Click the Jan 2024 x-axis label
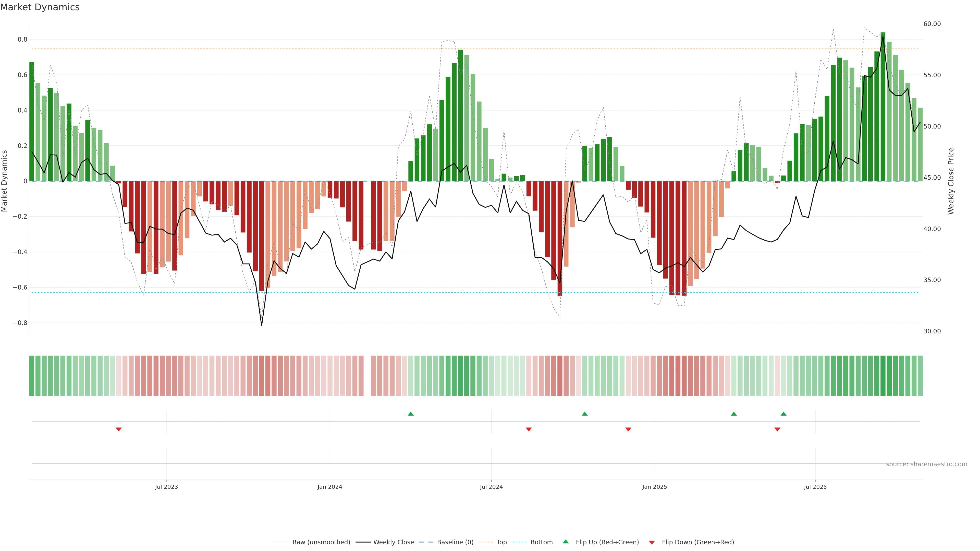This screenshot has width=980, height=551. (x=330, y=487)
